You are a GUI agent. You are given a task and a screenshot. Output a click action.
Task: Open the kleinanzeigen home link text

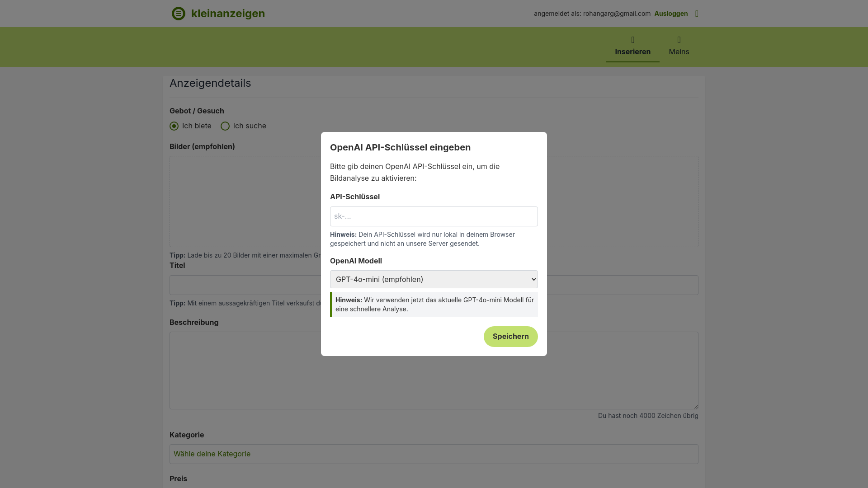tap(228, 14)
